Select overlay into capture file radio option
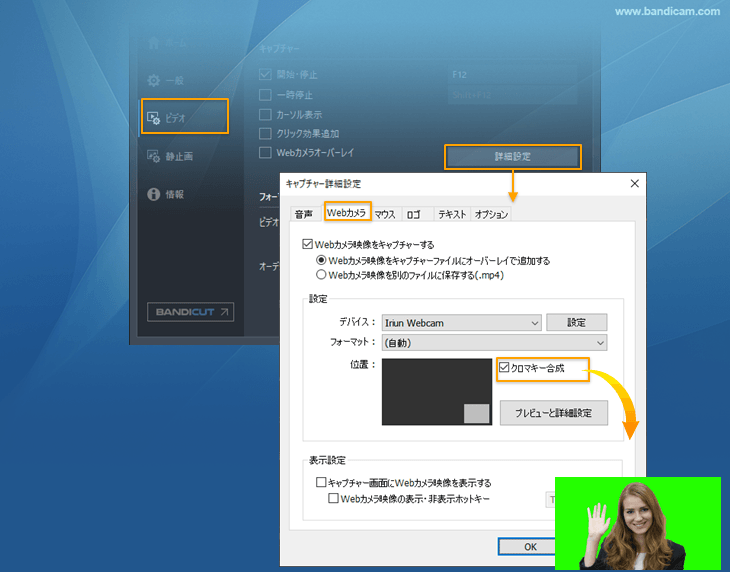 321,260
